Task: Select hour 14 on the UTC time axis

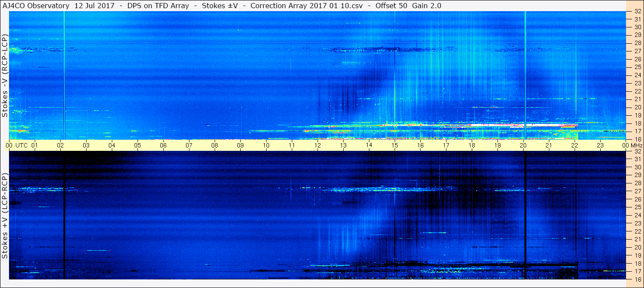Action: click(369, 145)
